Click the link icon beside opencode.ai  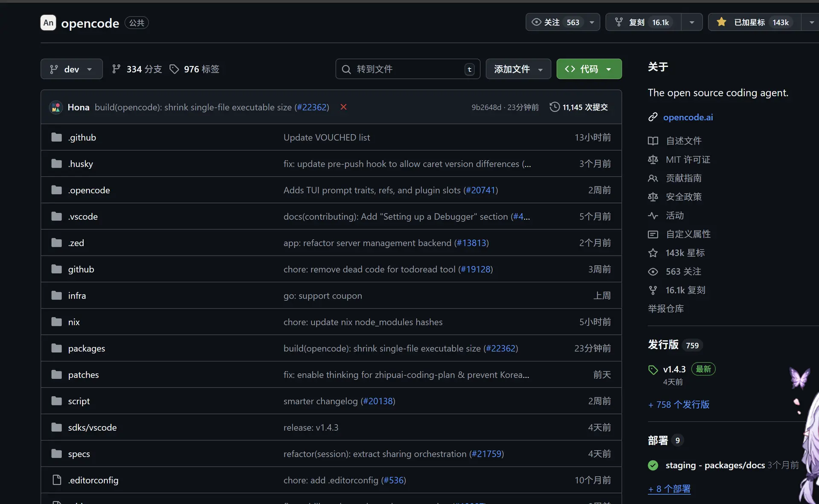click(653, 117)
